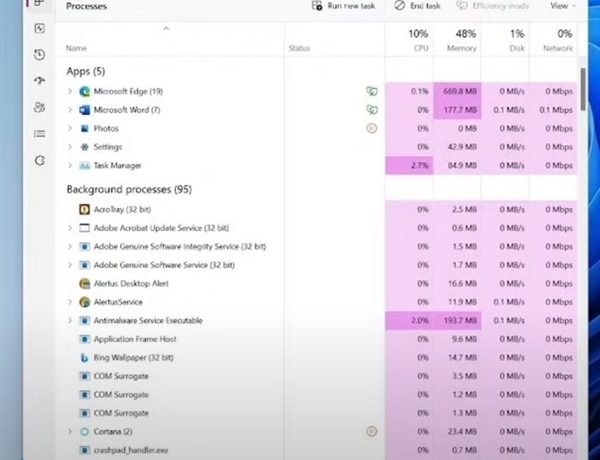
Task: Open Services sidebar icon
Action: 39,160
